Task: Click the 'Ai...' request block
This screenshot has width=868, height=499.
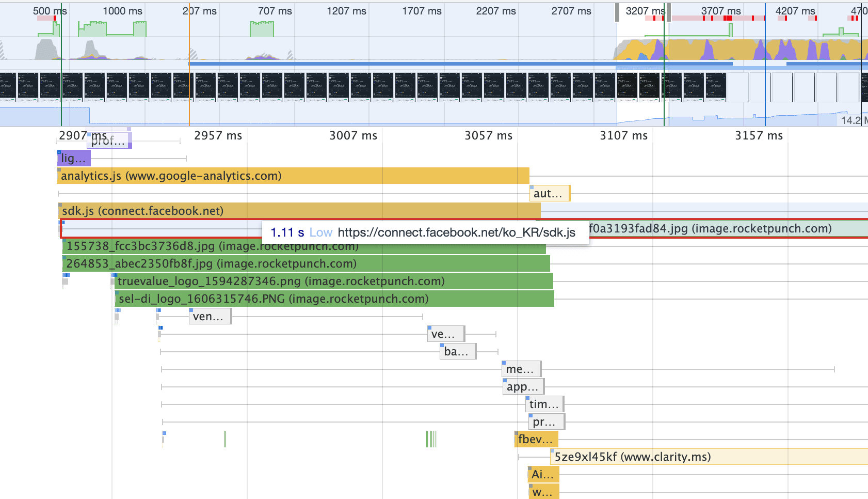Action: coord(543,474)
